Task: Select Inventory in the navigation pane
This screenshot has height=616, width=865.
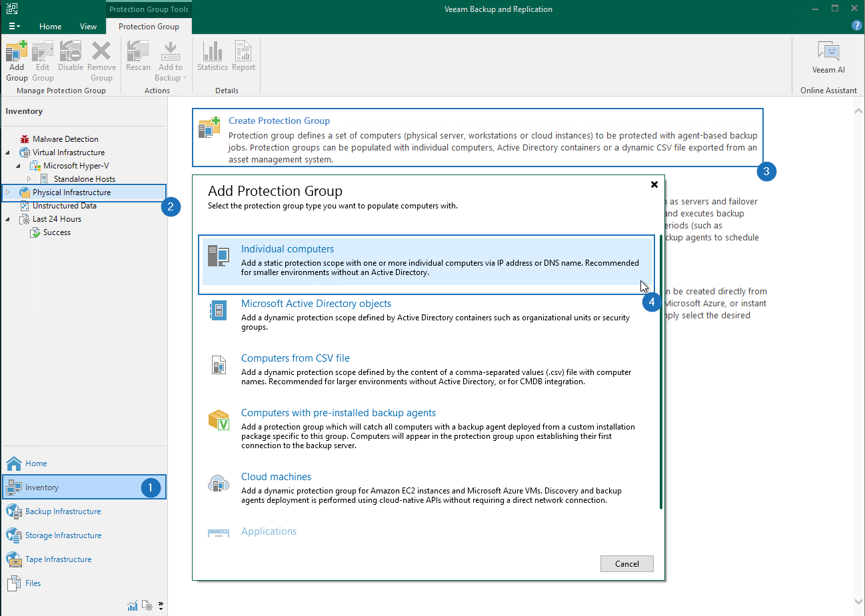Action: (84, 487)
